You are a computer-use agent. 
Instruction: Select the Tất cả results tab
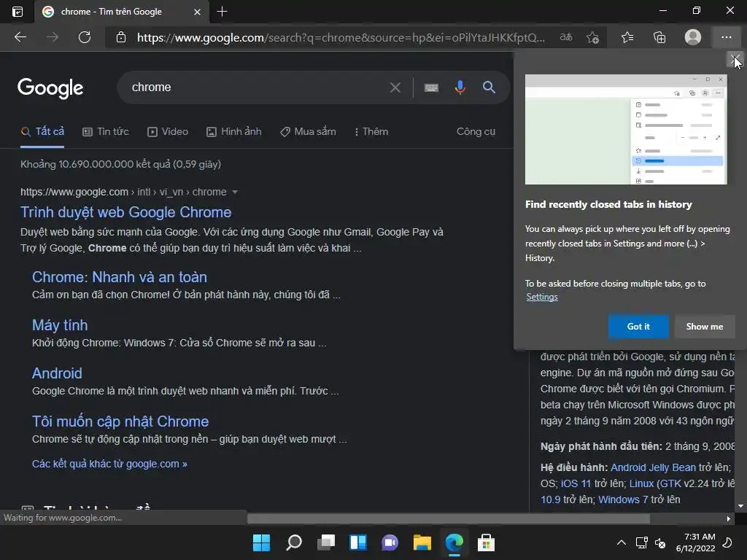coord(42,131)
